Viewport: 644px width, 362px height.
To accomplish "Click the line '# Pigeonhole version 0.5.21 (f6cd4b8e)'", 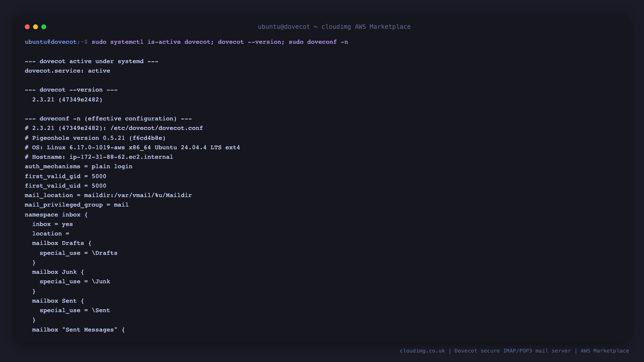I will tap(95, 138).
